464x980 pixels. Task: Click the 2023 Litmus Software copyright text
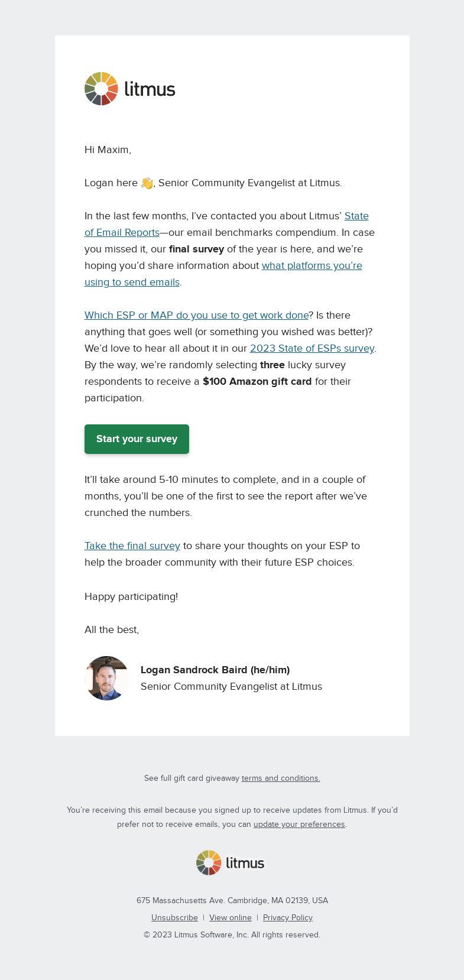232,934
